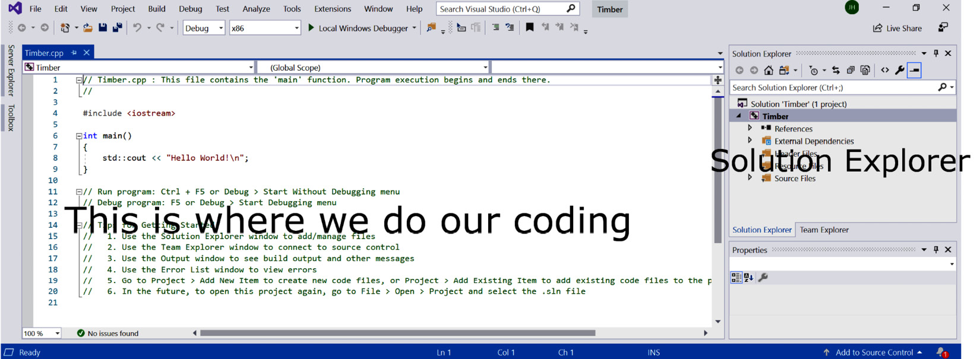This screenshot has height=359, width=980.
Task: Open the Timber project scope dropdown
Action: (x=138, y=68)
